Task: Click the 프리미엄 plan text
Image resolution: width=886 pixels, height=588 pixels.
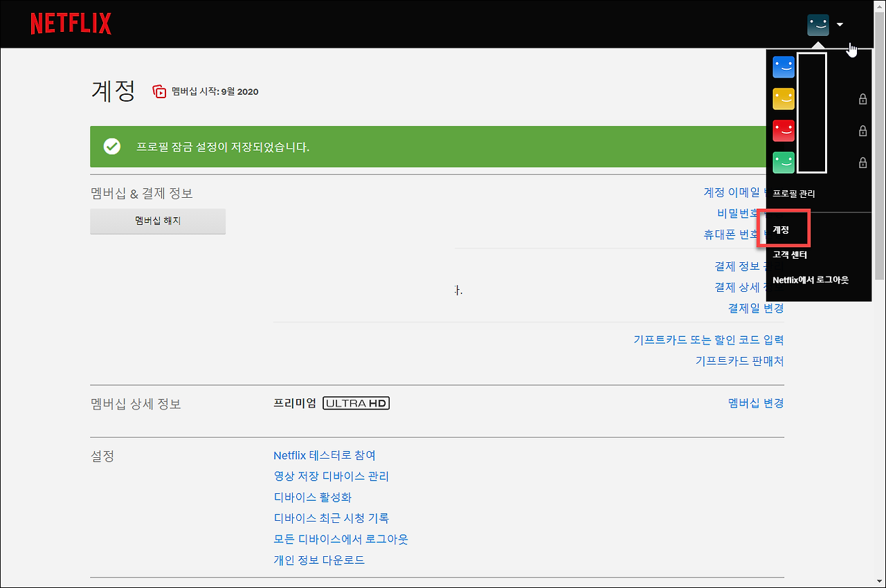Action: (x=295, y=403)
